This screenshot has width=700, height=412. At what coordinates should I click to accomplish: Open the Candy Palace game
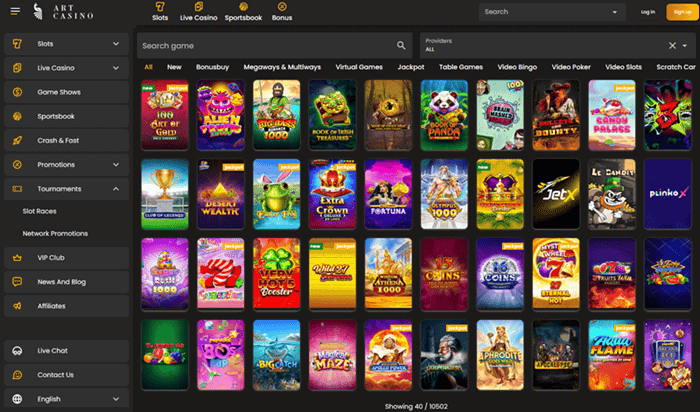612,115
